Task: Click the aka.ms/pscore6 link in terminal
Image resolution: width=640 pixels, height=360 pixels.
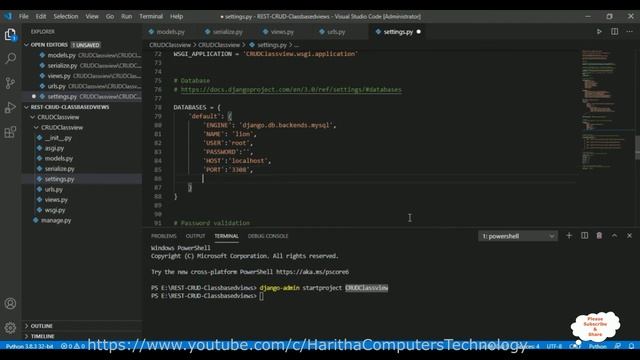Action: pos(312,272)
